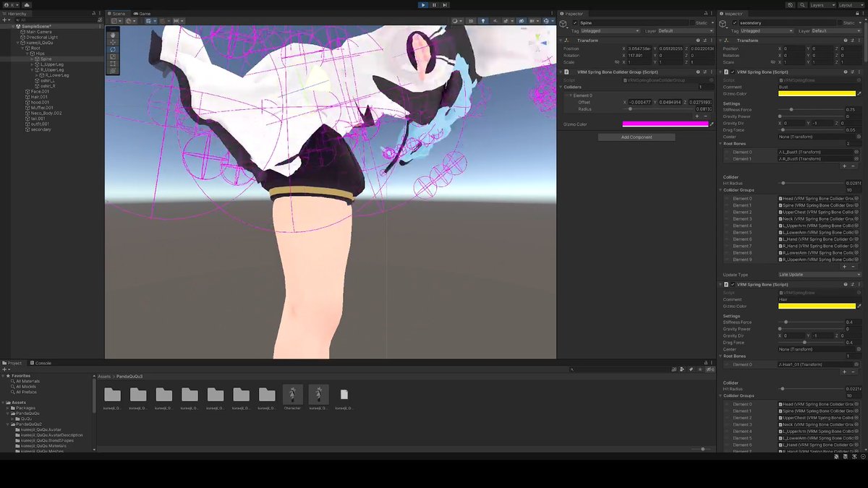Screen dimensions: 868x488
Task: Click the global search magnifier icon
Action: click(x=801, y=4)
